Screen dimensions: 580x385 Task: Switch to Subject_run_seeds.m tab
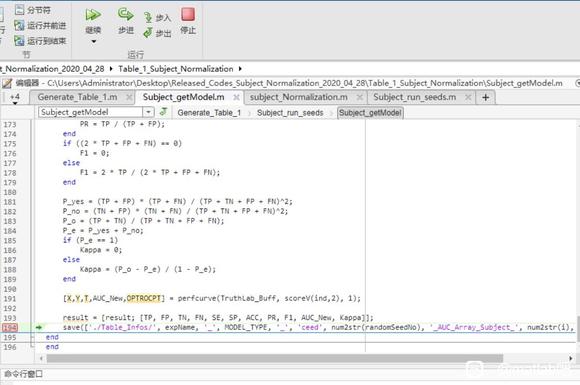pos(414,97)
